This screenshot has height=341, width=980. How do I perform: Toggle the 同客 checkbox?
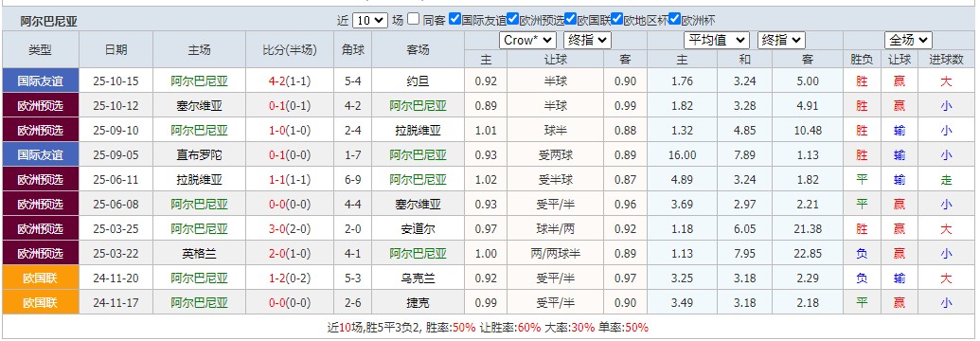[413, 19]
